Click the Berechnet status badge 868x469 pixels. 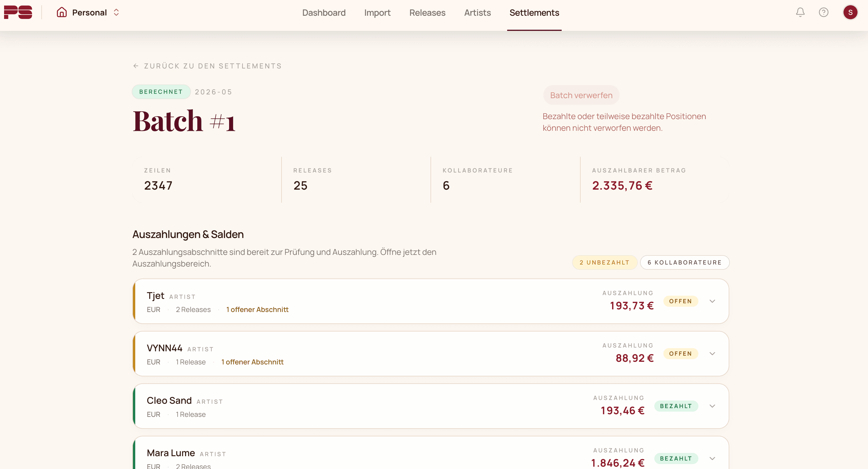(x=161, y=91)
